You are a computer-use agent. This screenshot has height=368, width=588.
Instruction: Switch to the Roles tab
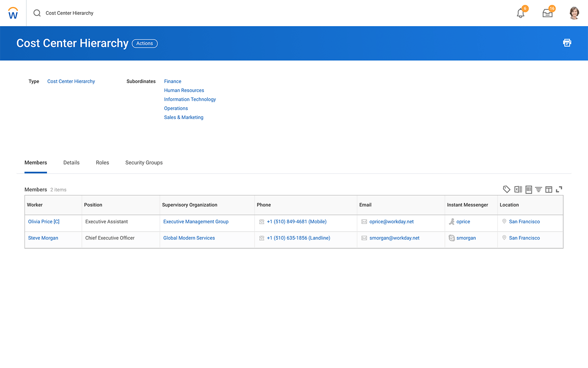(x=102, y=163)
